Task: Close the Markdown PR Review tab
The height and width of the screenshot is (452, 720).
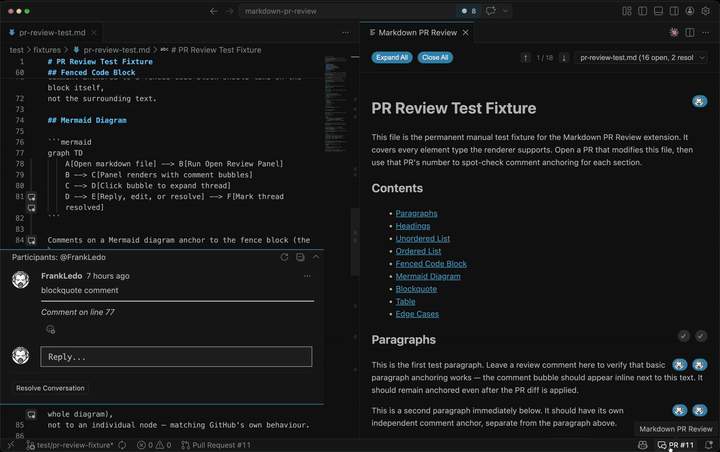Action: pyautogui.click(x=465, y=33)
